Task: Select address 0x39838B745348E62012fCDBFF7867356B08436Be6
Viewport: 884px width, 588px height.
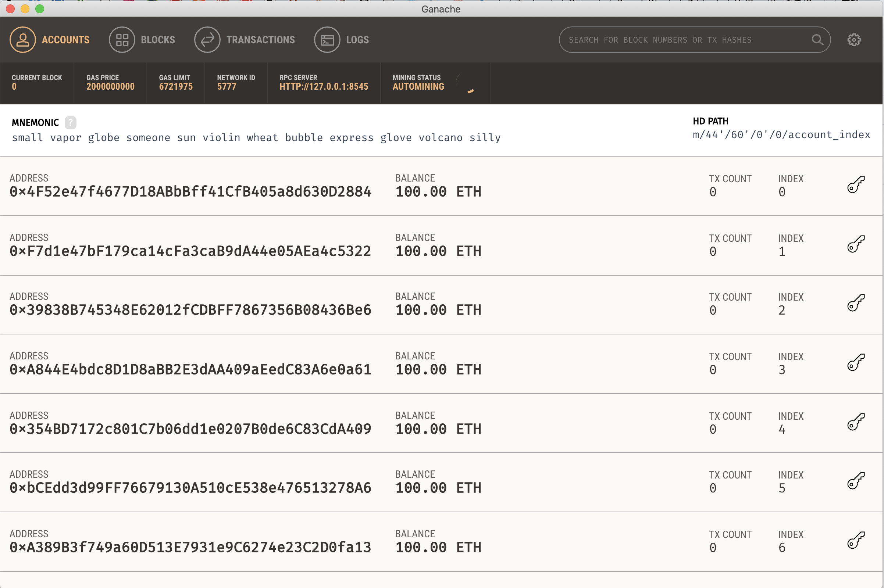Action: point(190,310)
